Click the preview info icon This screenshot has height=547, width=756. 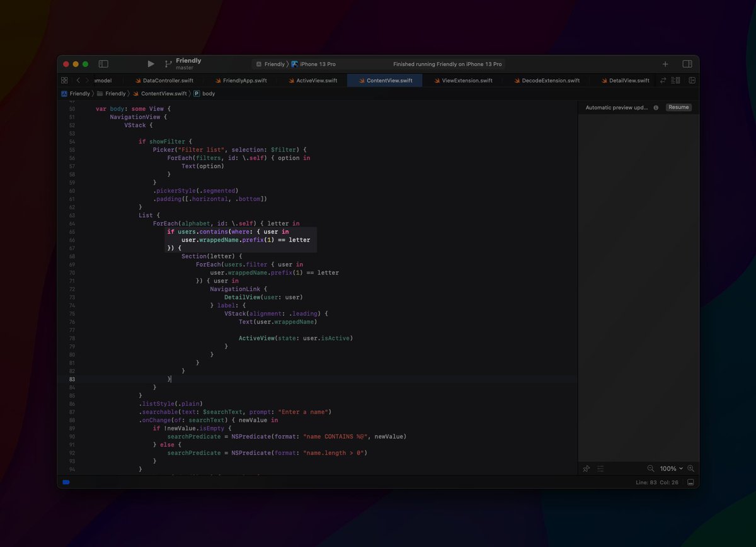point(656,108)
